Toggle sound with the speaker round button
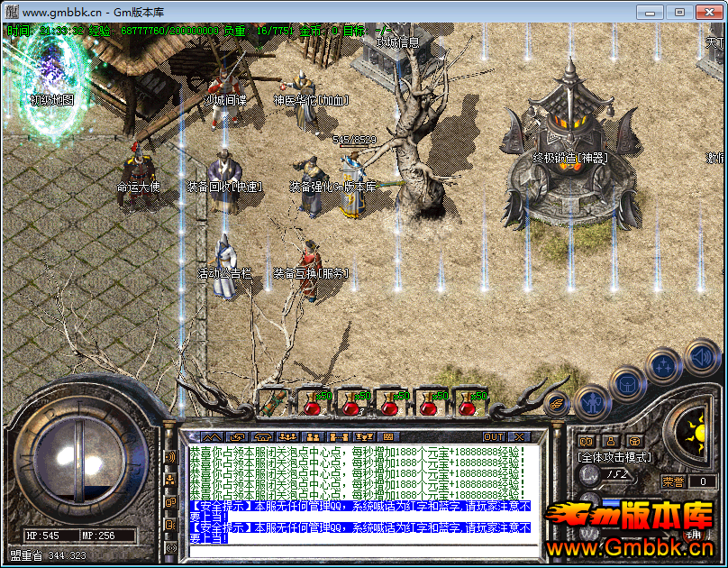The height and width of the screenshot is (568, 728). click(701, 355)
